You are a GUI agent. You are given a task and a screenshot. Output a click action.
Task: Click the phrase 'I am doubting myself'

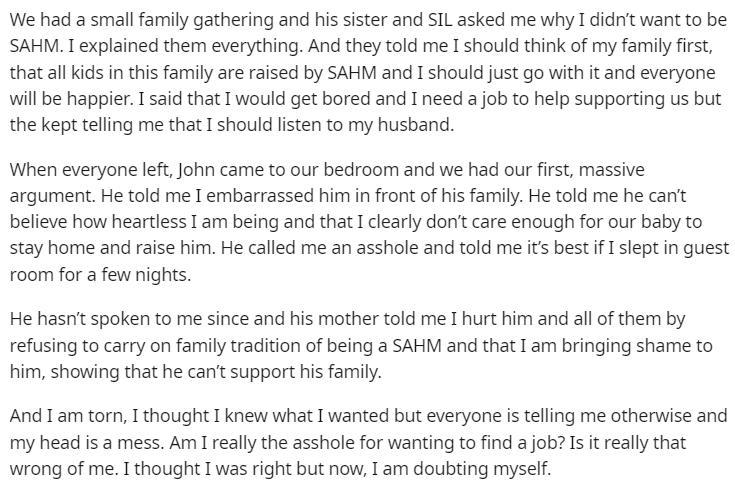pos(461,469)
